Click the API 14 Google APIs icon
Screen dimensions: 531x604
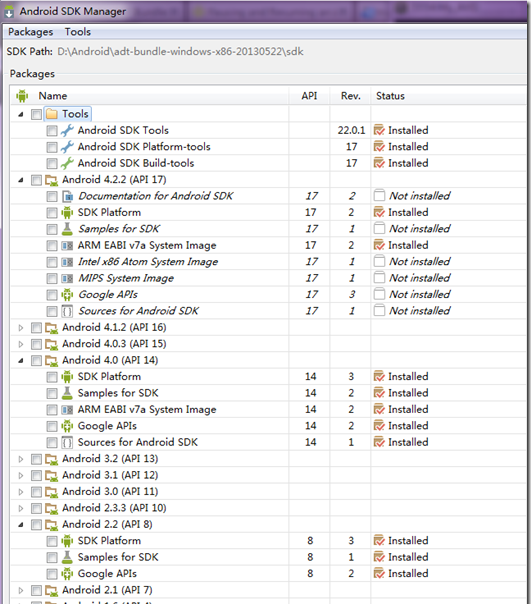click(67, 426)
